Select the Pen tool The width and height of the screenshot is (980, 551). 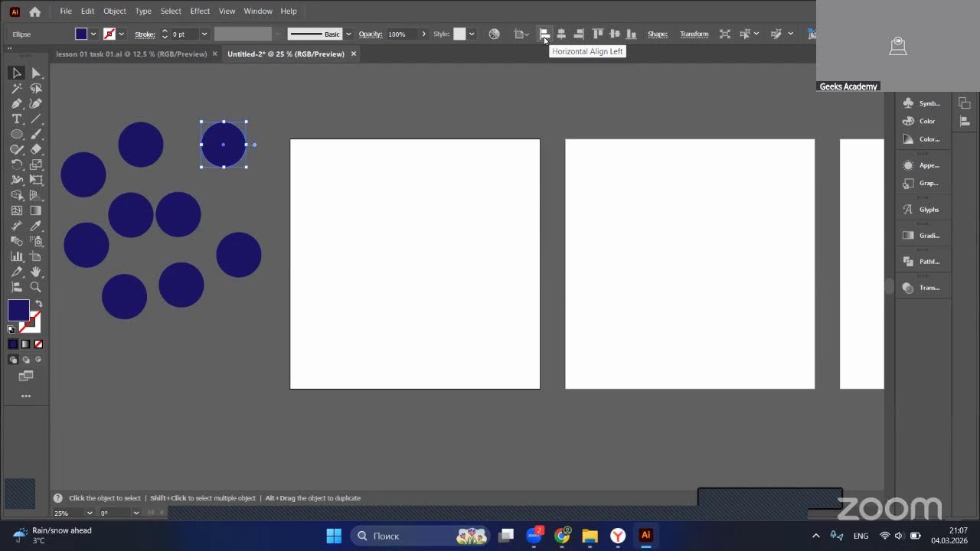tap(16, 103)
